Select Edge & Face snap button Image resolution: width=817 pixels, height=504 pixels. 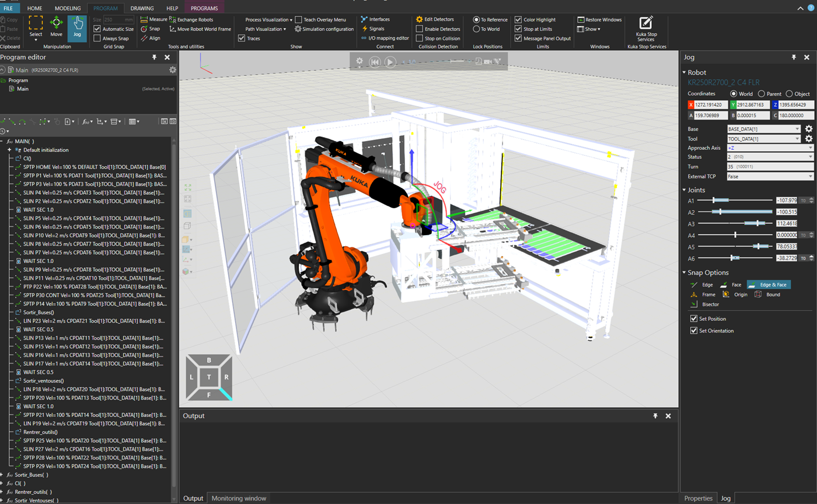click(x=767, y=285)
